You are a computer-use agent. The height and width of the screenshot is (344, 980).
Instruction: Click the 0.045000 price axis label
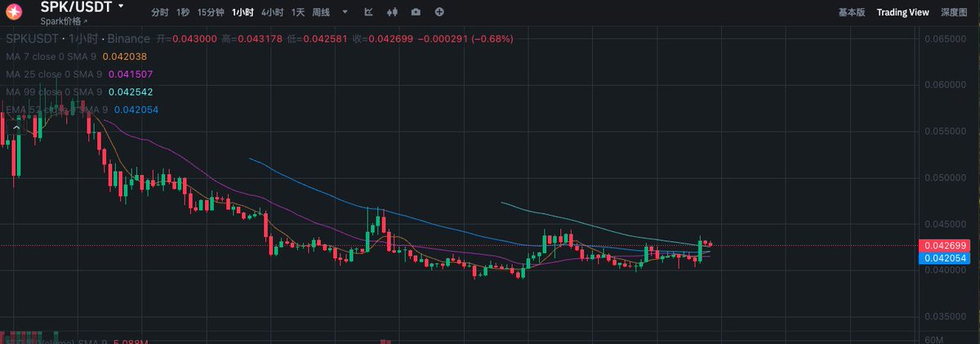[x=944, y=224]
